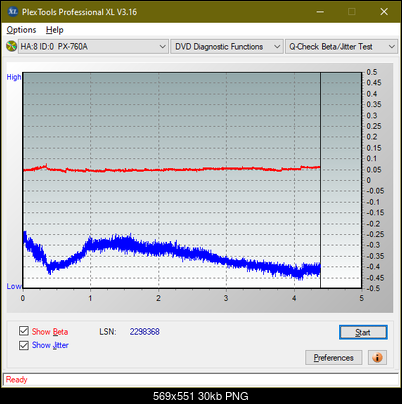
Task: Click the Low jitter axis label
Action: [14, 286]
